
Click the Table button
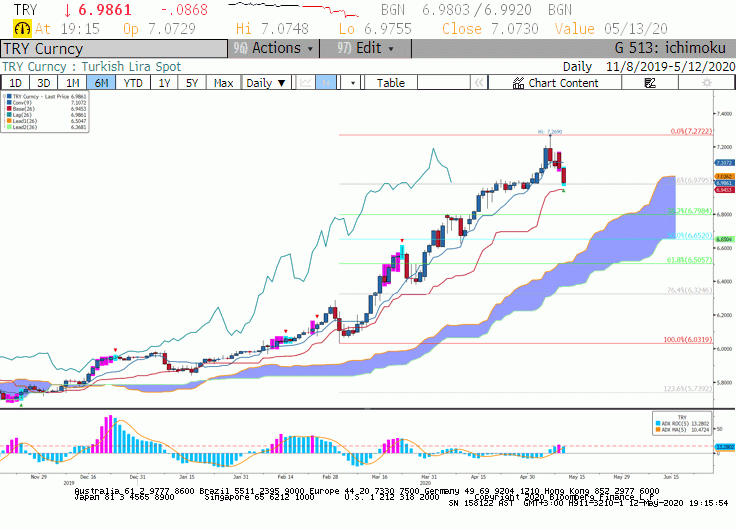coord(391,83)
